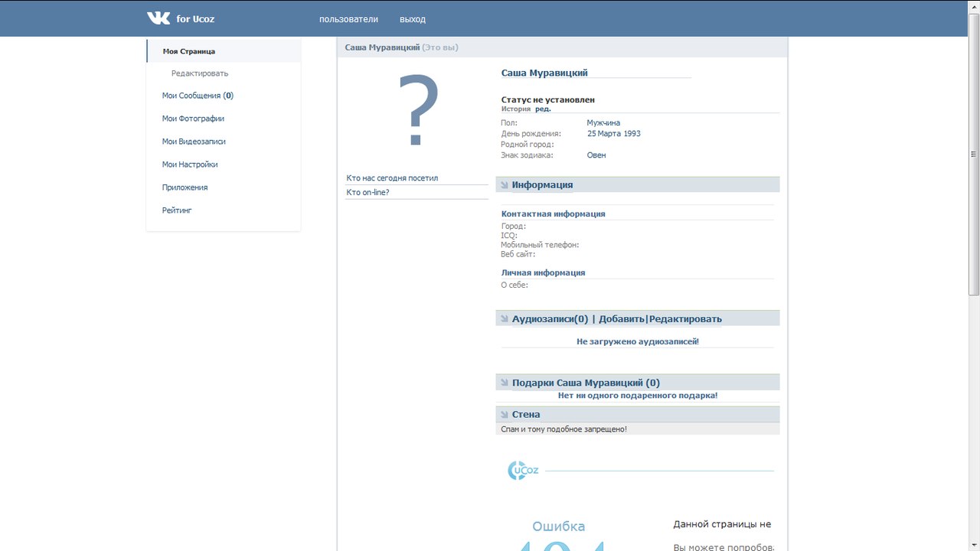This screenshot has width=980, height=551.
Task: Open пользователи in the top menu
Action: click(348, 19)
